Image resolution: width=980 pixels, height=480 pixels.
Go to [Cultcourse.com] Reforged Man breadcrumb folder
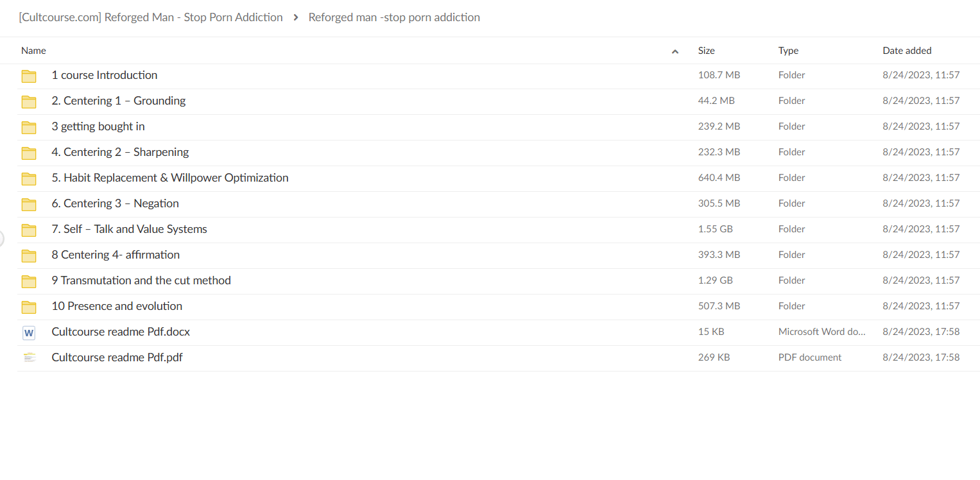pyautogui.click(x=151, y=17)
